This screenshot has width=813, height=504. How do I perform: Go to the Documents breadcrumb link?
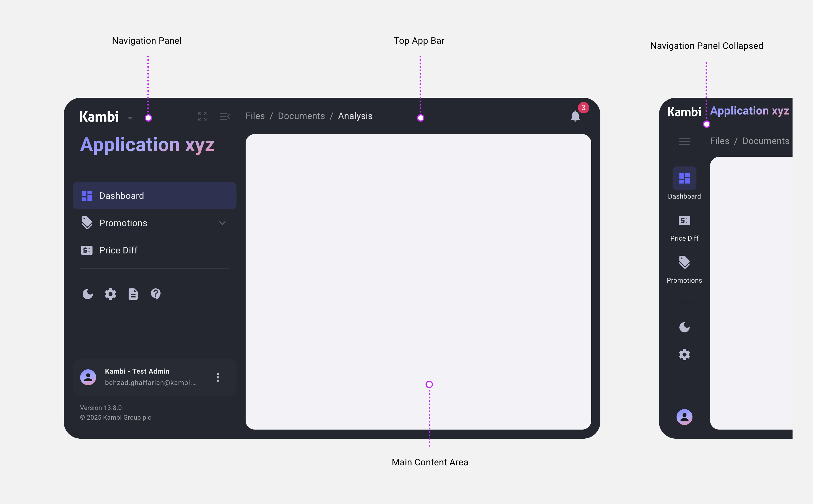click(301, 116)
